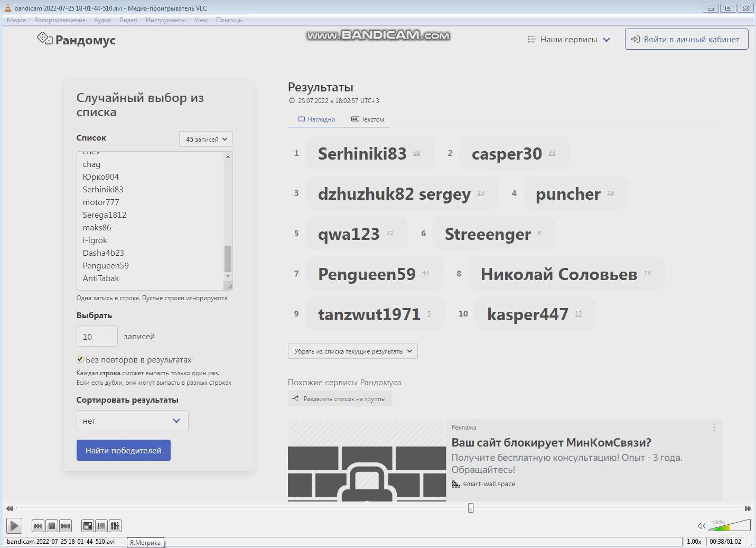Viewport: 756px width, 548px height.
Task: Expand the Наши сервисы menu
Action: [x=568, y=40]
